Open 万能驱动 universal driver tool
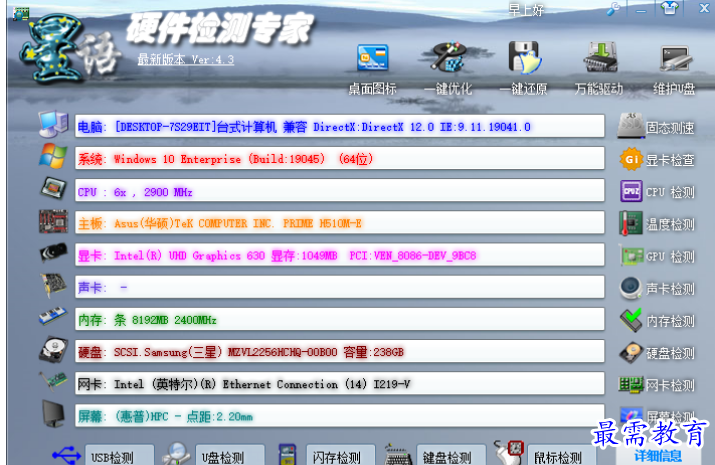 click(599, 67)
